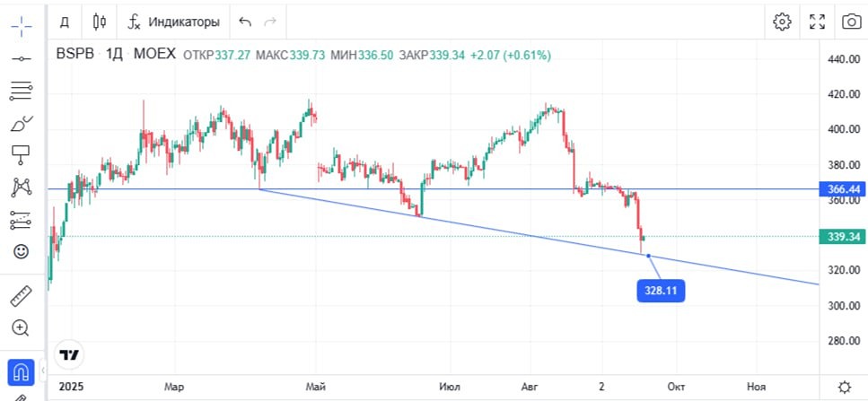Open the Д timeframe interval dropdown
The width and height of the screenshot is (868, 401).
point(65,22)
